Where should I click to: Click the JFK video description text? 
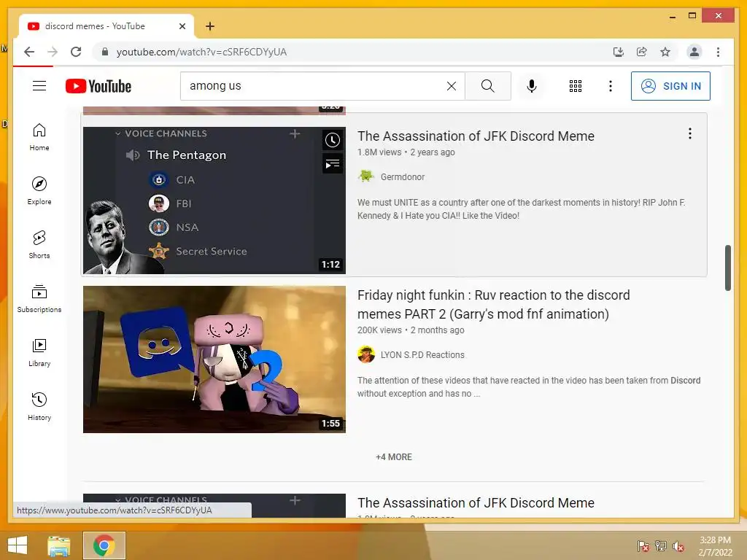click(521, 209)
